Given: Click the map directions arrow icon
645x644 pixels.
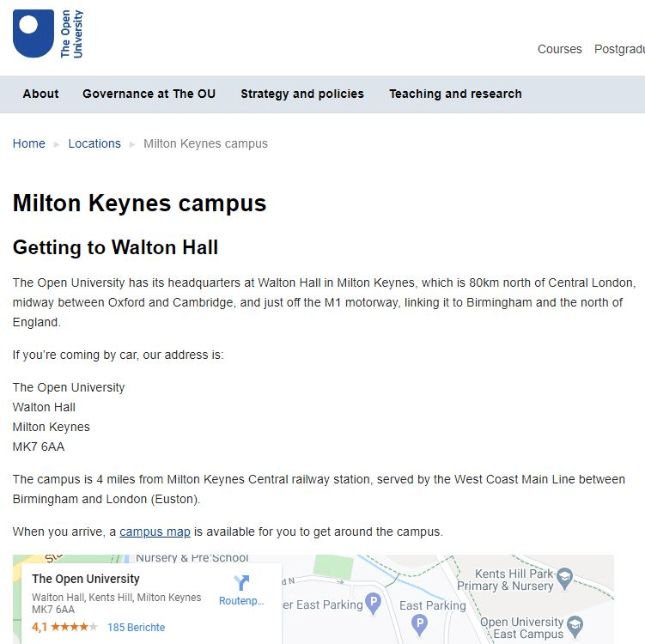Looking at the screenshot, I should 241,583.
